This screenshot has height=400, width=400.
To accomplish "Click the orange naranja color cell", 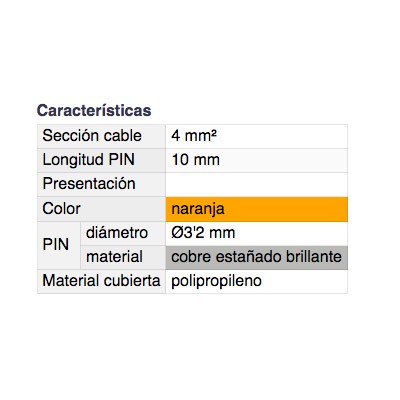I will [x=256, y=209].
